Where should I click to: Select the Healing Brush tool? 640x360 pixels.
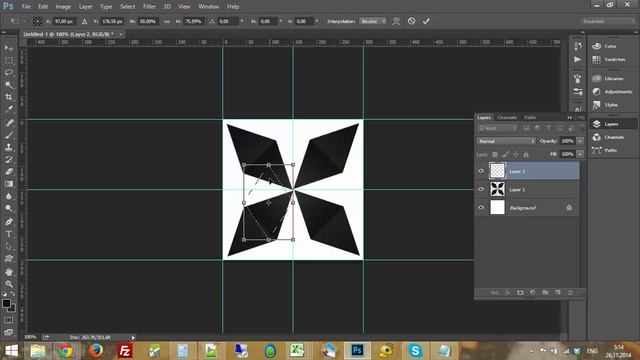pos(9,122)
